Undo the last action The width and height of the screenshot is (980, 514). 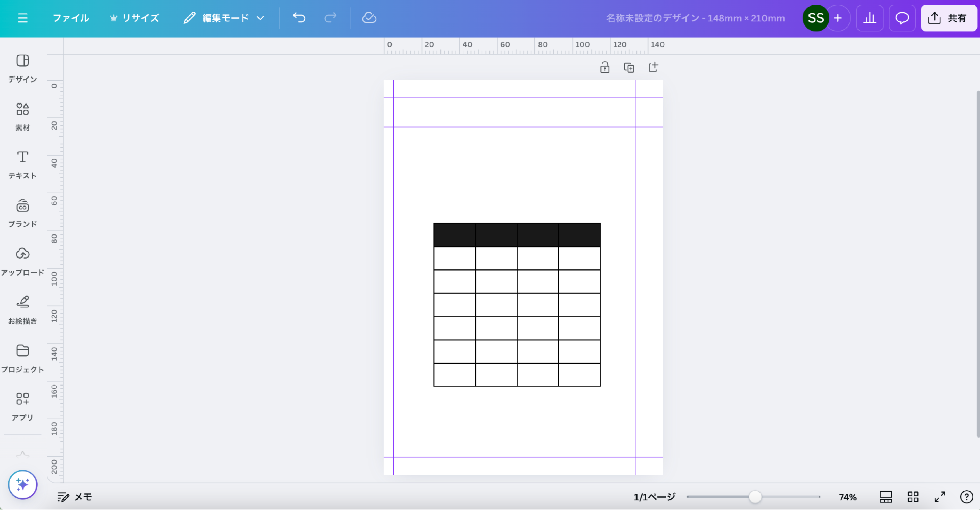point(299,18)
